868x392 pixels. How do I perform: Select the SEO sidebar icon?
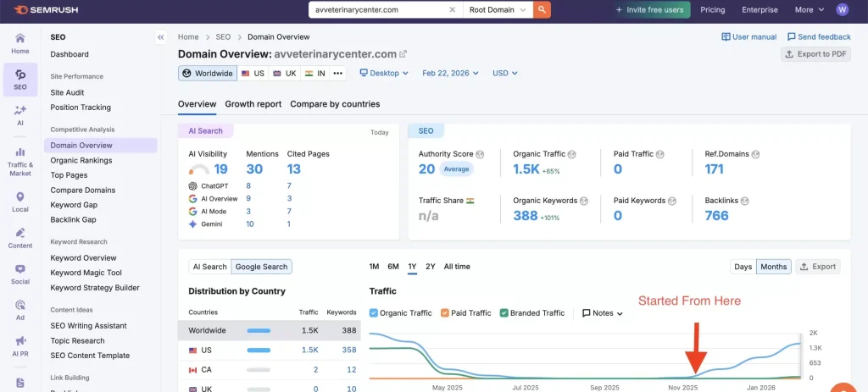point(20,80)
